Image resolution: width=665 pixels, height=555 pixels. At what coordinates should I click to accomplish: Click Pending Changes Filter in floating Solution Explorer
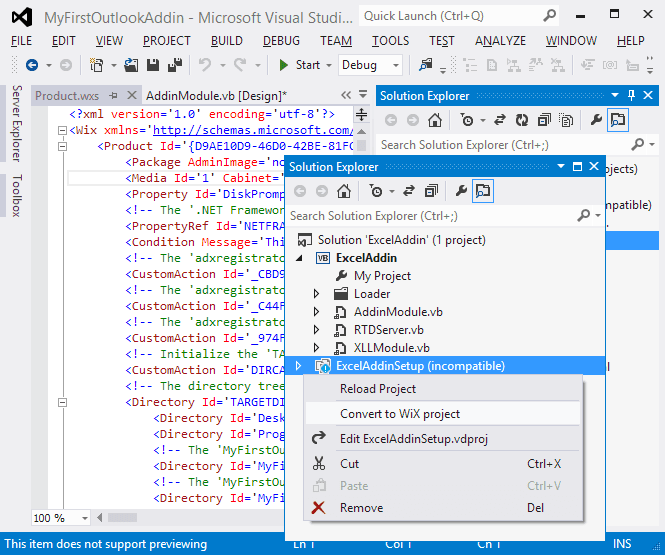tap(376, 191)
